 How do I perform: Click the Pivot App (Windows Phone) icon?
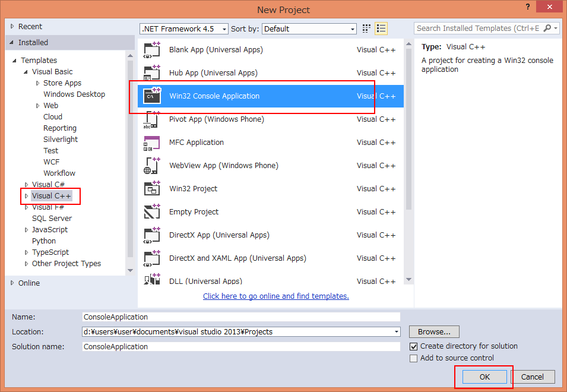coord(152,119)
